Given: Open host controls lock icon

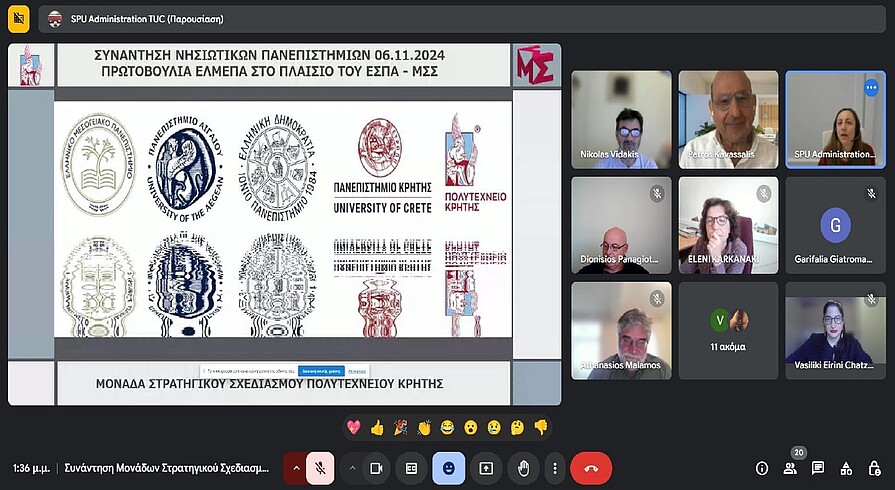Looking at the screenshot, I should click(x=874, y=469).
